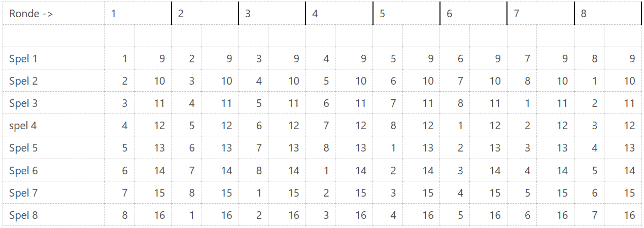Select the "Spel 8" row label
Screen dimensions: 644x228
(23, 215)
